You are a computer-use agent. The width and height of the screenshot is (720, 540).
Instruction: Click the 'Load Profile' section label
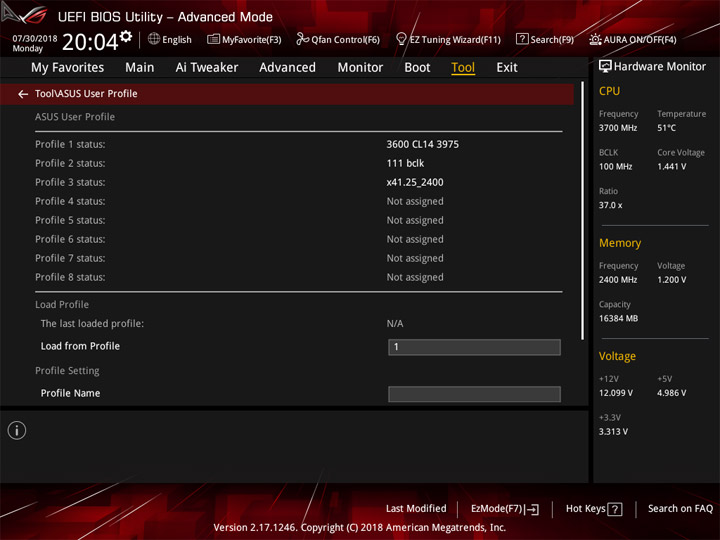coord(62,304)
